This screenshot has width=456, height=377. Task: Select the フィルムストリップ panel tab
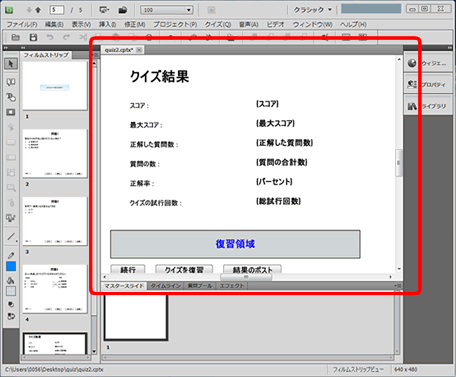46,55
